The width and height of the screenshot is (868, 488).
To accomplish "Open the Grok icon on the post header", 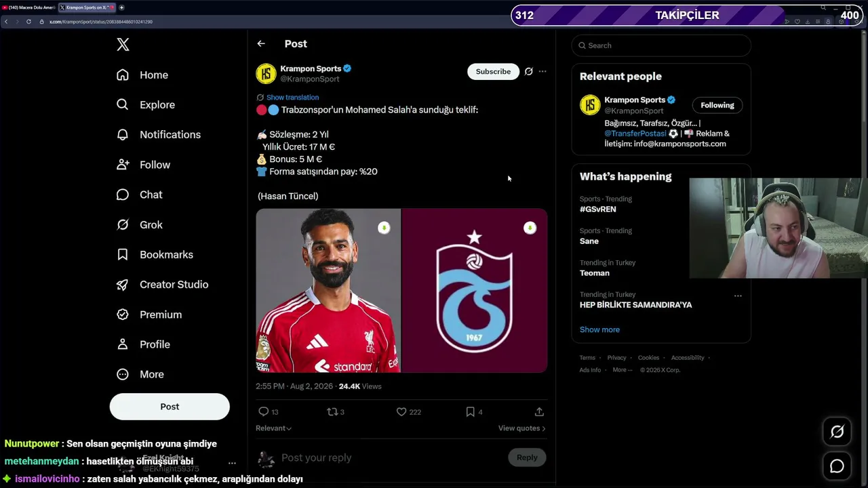I will [529, 71].
